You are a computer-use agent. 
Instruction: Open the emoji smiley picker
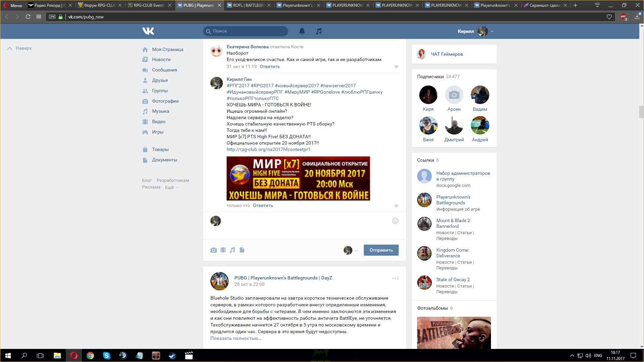click(395, 221)
